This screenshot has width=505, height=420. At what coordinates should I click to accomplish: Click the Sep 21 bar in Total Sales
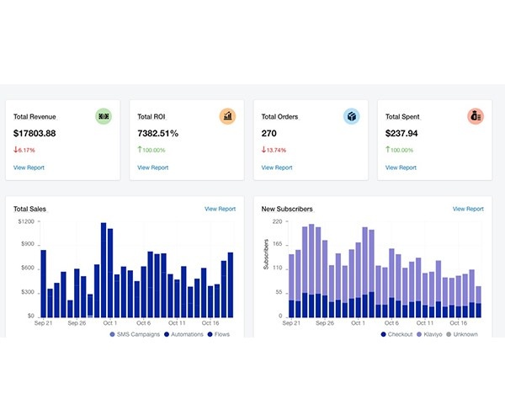coord(43,284)
